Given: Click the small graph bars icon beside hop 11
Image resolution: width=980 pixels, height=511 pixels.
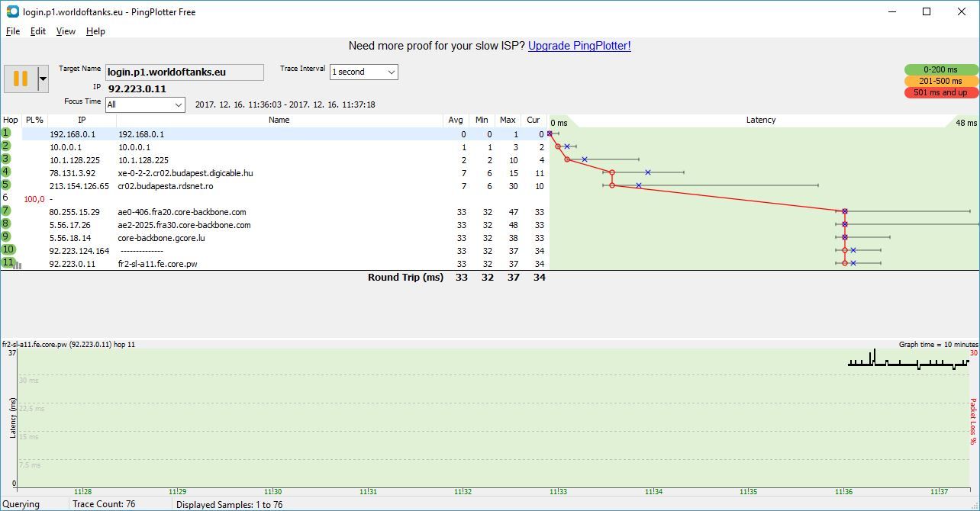Looking at the screenshot, I should click(18, 265).
